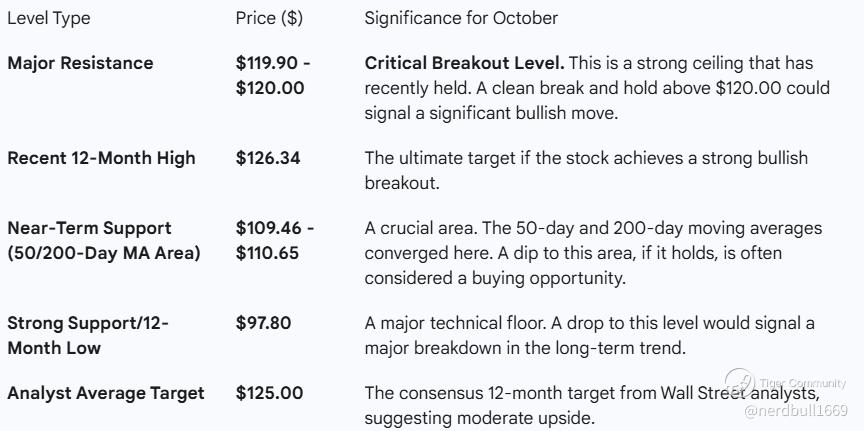The height and width of the screenshot is (431, 864).
Task: Click the $125.00 analyst target price
Action: (269, 393)
